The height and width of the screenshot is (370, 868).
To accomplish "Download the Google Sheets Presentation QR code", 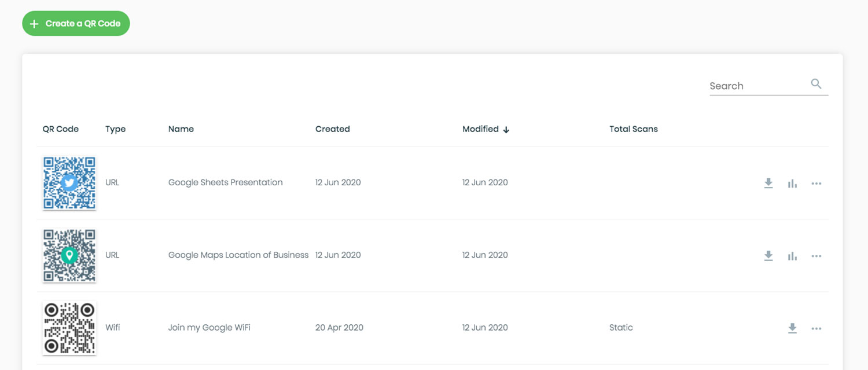I will (x=768, y=184).
